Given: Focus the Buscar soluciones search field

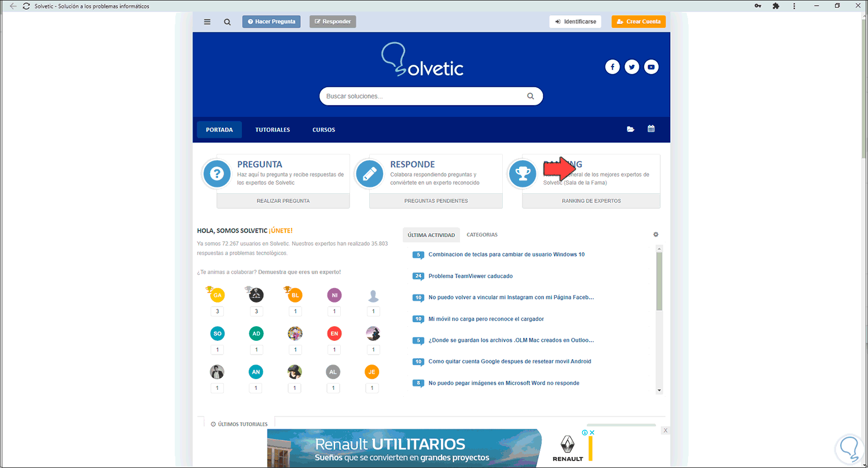Looking at the screenshot, I should 431,96.
